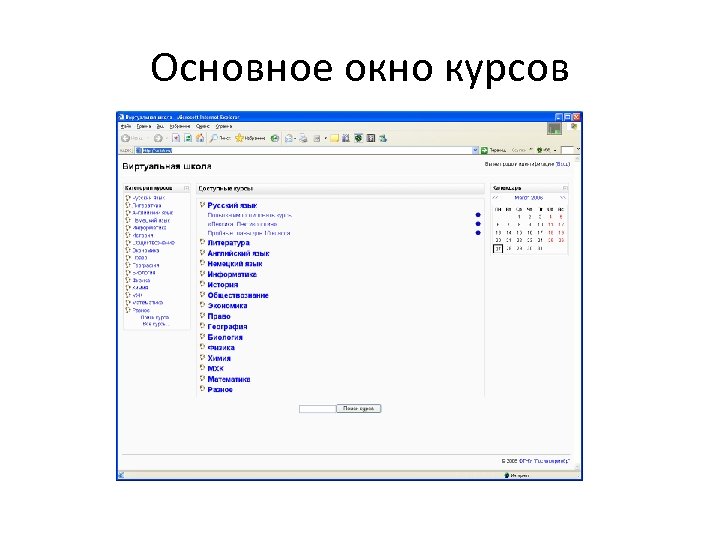The image size is (720, 540).
Task: Hide the Категории курсов block via its corner icon
Action: click(x=186, y=188)
